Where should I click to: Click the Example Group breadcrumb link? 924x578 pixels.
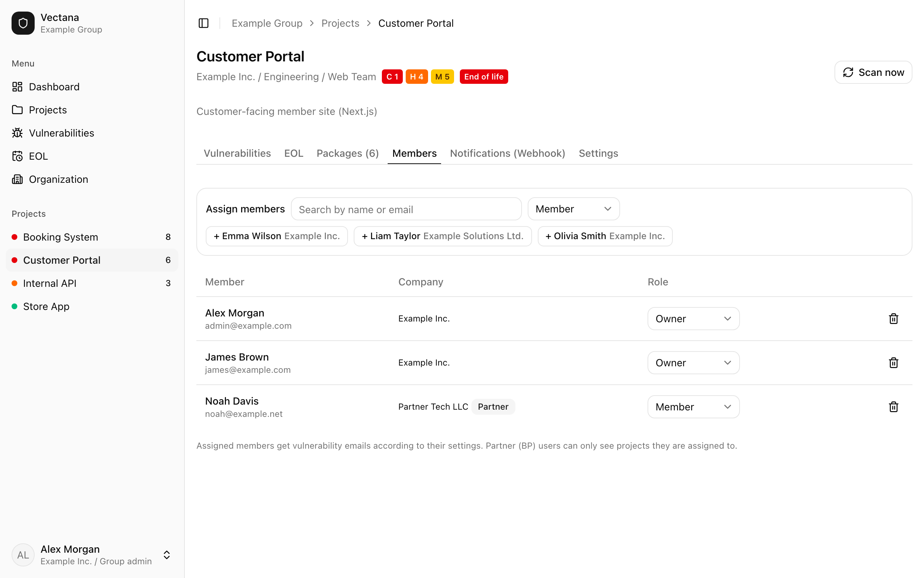267,23
